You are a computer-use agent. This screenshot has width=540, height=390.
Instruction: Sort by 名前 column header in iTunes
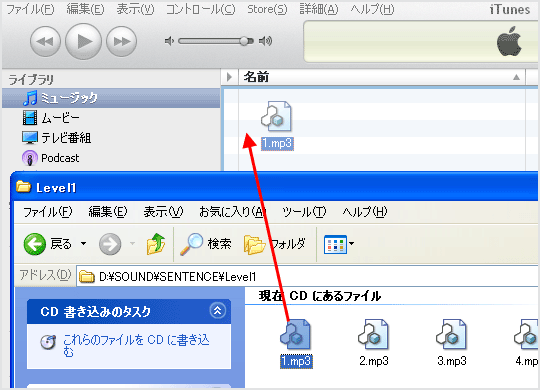[x=382, y=77]
